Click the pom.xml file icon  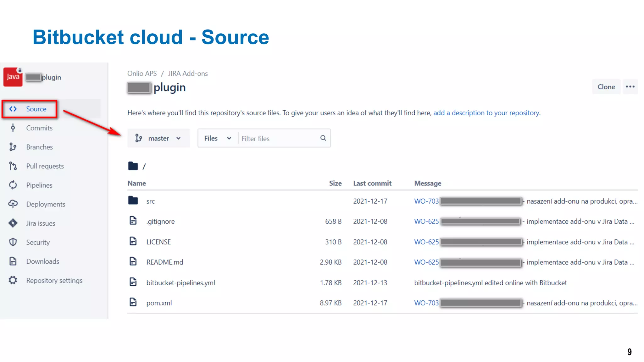click(x=133, y=302)
